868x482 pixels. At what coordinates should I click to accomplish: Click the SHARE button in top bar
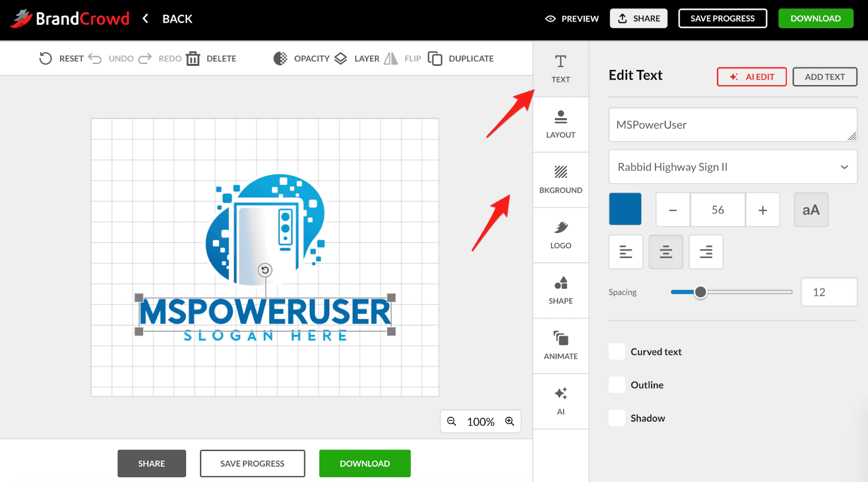(639, 18)
